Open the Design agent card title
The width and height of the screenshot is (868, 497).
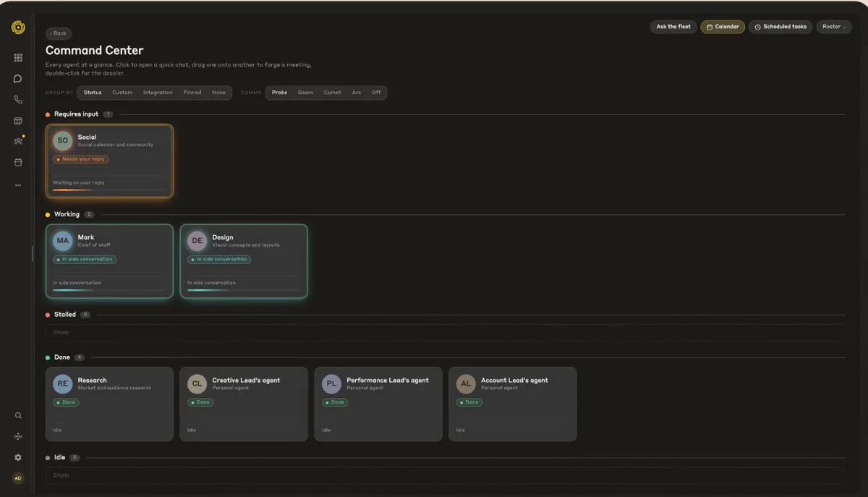(x=223, y=237)
